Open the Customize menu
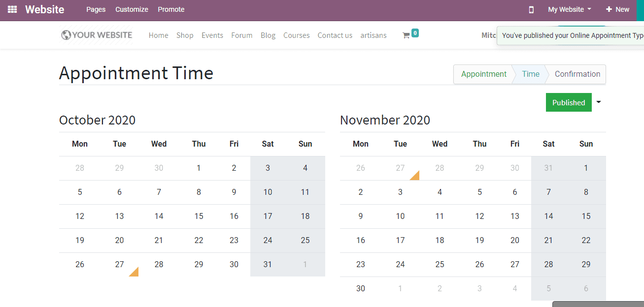The height and width of the screenshot is (307, 644). 132,9
